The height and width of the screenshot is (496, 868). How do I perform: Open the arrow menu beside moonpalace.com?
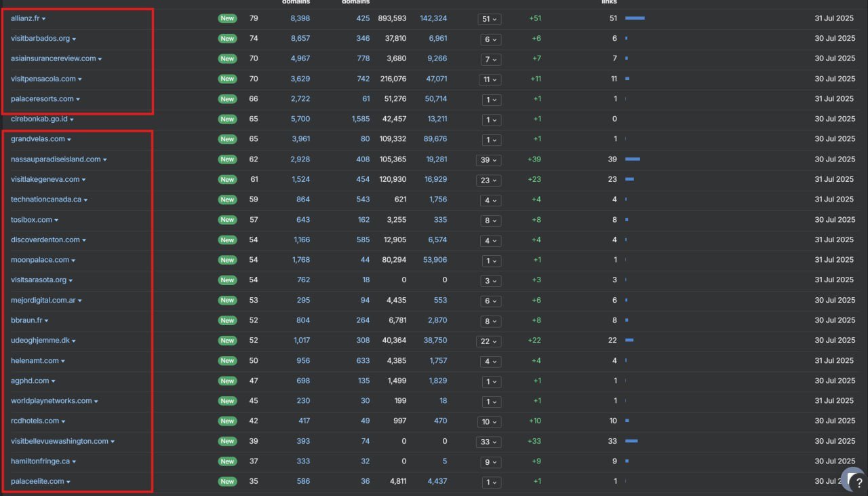[x=73, y=261]
